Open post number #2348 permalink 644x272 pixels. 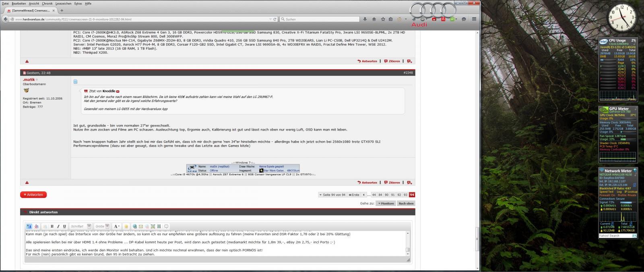click(408, 73)
